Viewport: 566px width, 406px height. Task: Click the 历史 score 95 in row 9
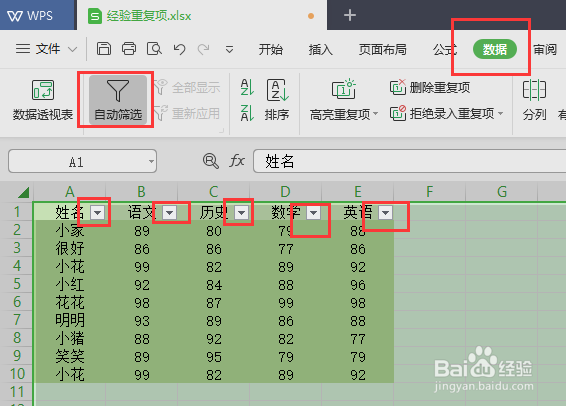click(x=213, y=356)
